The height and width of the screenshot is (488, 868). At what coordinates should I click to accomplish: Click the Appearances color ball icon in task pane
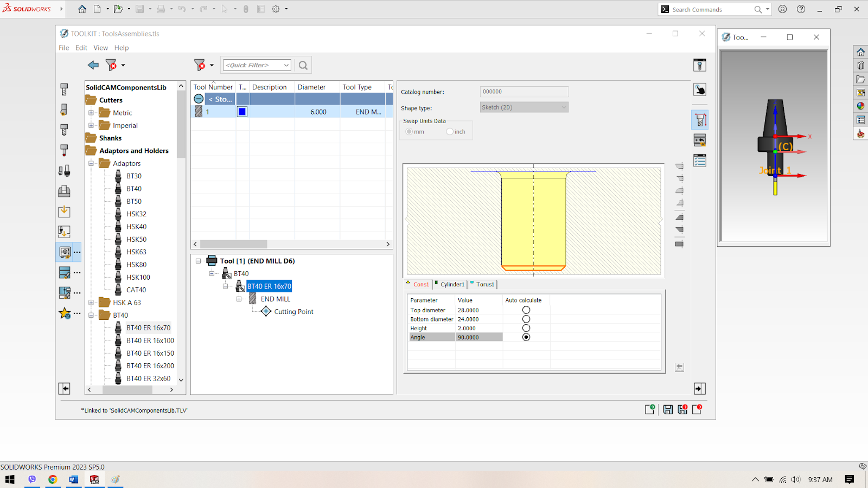[x=860, y=106]
